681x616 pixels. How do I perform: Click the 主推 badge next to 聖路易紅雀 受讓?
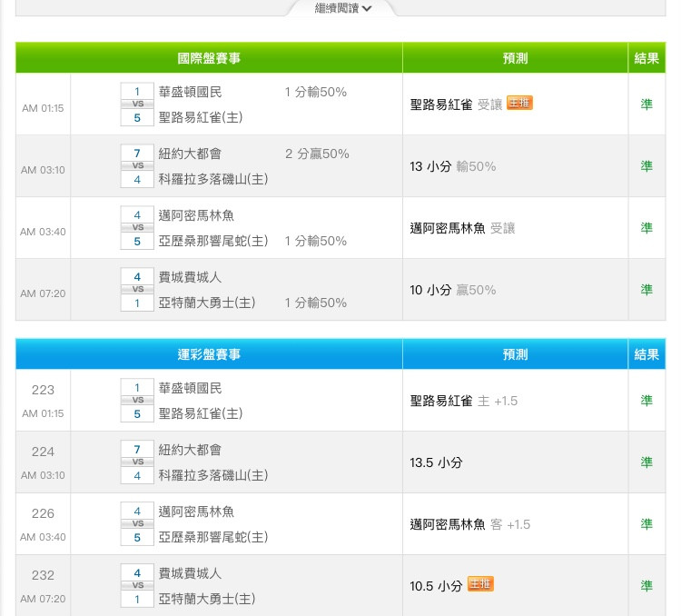coord(519,103)
